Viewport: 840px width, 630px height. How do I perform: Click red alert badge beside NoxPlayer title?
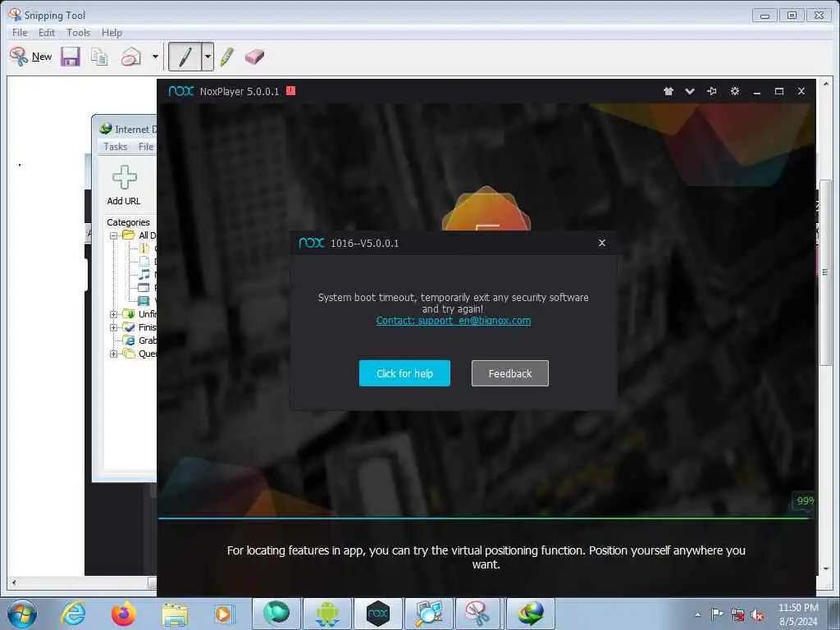[x=290, y=90]
